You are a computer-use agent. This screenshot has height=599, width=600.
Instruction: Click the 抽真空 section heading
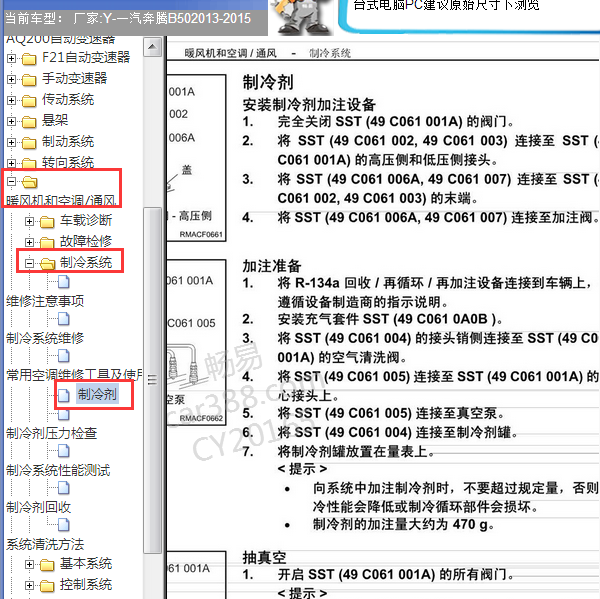[264, 557]
